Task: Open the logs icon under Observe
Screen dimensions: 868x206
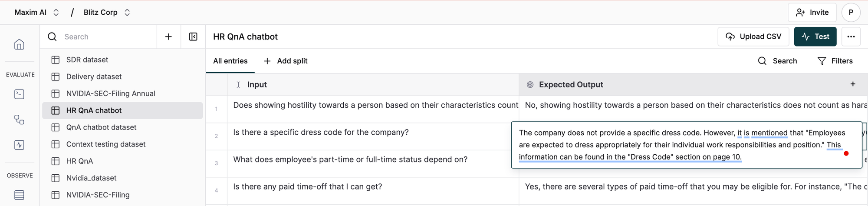Action: pos(19,195)
